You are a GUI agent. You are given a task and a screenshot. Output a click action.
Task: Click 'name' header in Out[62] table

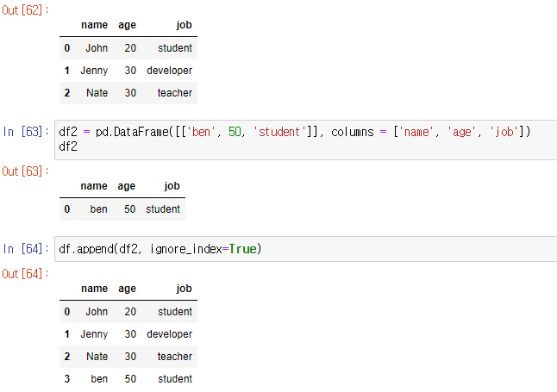(94, 25)
